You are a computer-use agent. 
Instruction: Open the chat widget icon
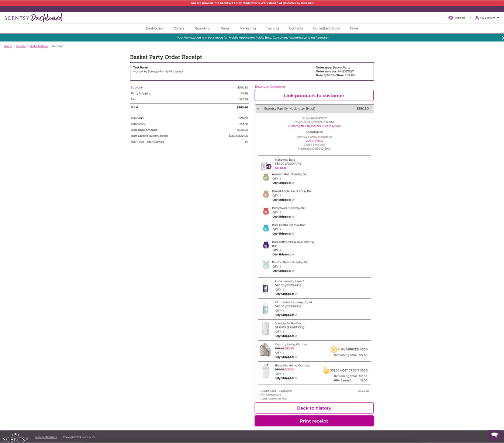click(x=494, y=435)
